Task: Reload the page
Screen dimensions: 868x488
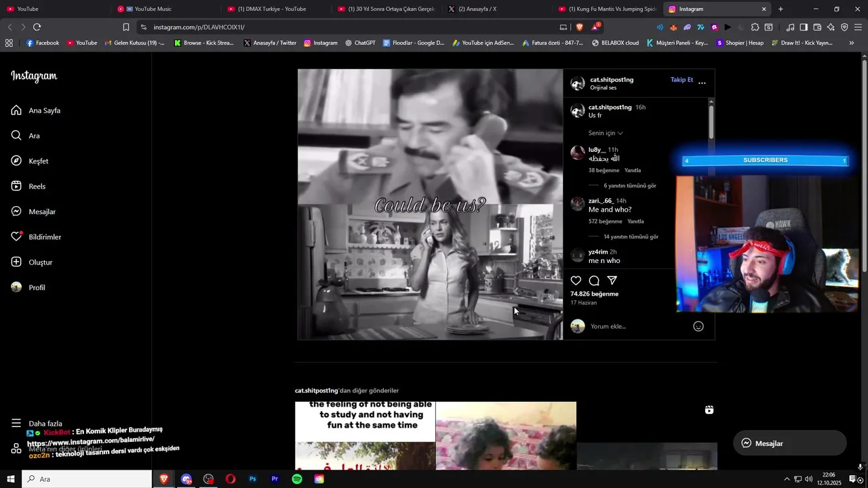Action: point(37,27)
